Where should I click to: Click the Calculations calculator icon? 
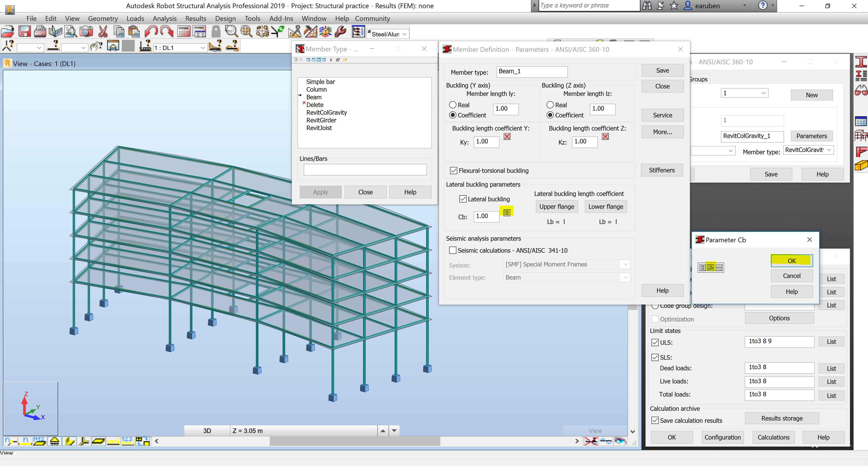[x=184, y=32]
